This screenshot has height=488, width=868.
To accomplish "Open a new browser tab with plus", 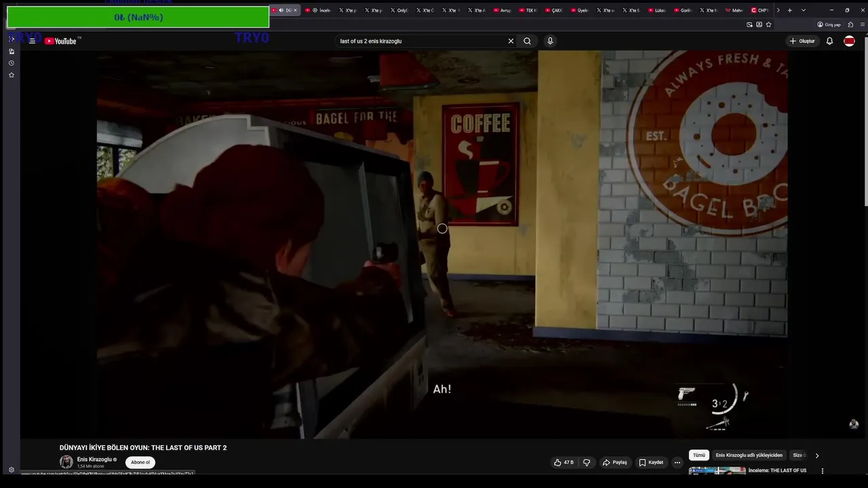I will tap(789, 10).
